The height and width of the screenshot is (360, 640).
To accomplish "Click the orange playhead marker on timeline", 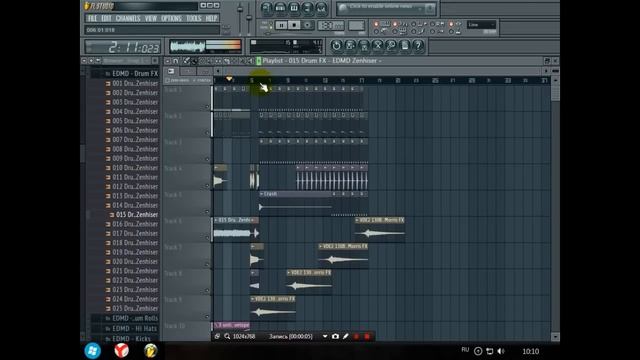I will [229, 78].
